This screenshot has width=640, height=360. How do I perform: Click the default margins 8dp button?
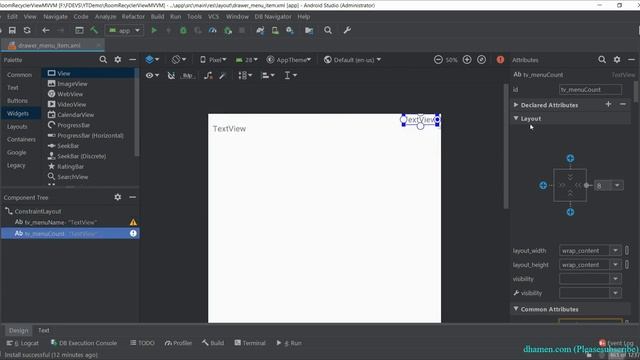[187, 76]
